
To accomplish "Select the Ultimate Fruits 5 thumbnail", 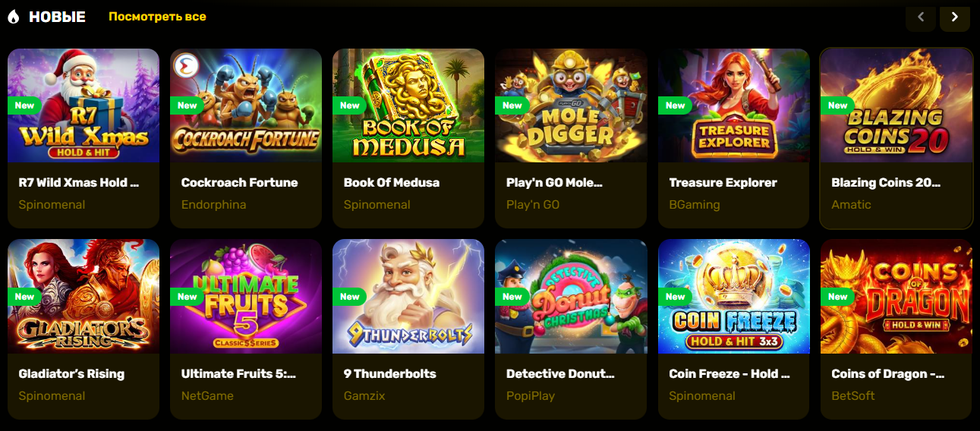I will 246,297.
